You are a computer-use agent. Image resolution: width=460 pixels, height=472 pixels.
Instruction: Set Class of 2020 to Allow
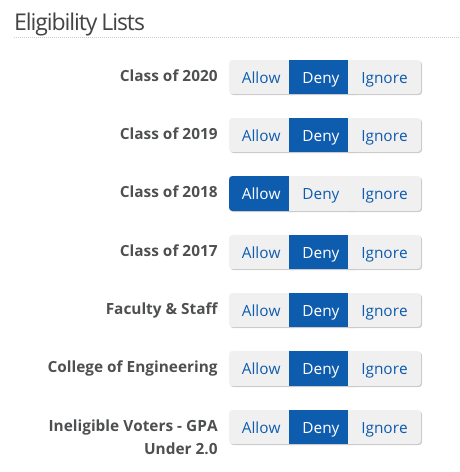pyautogui.click(x=259, y=77)
